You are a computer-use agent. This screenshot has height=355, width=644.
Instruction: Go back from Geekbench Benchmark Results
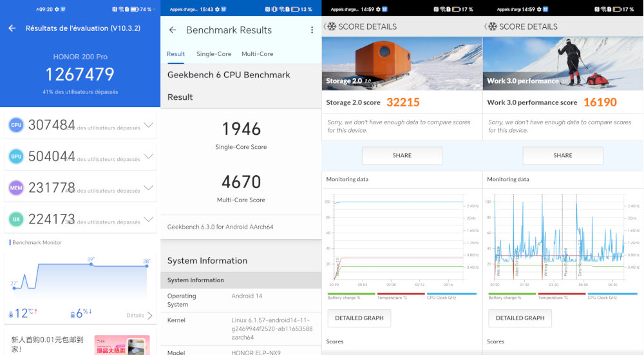173,30
